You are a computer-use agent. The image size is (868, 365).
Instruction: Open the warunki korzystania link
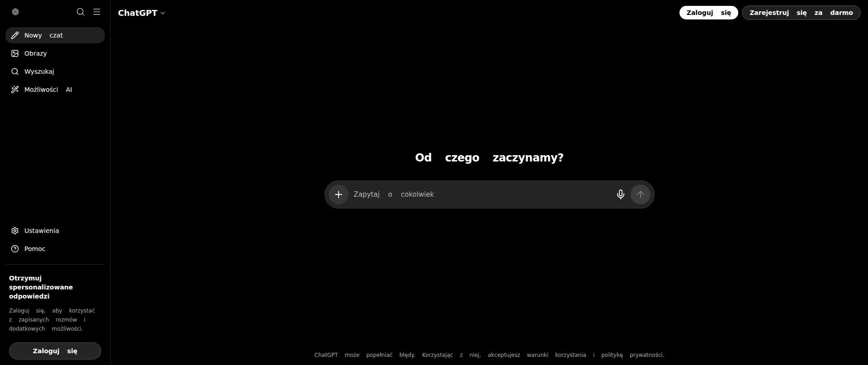(557, 355)
